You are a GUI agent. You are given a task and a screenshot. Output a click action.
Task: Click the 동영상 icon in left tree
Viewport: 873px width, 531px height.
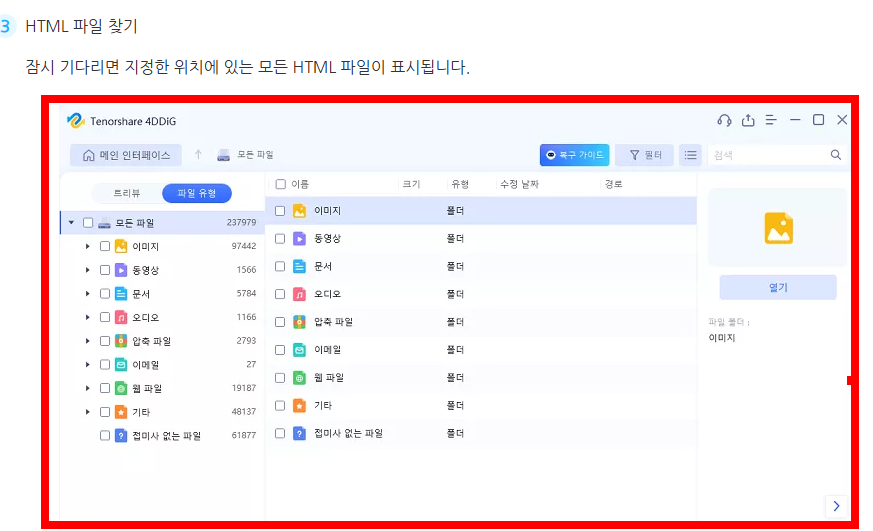click(x=121, y=270)
